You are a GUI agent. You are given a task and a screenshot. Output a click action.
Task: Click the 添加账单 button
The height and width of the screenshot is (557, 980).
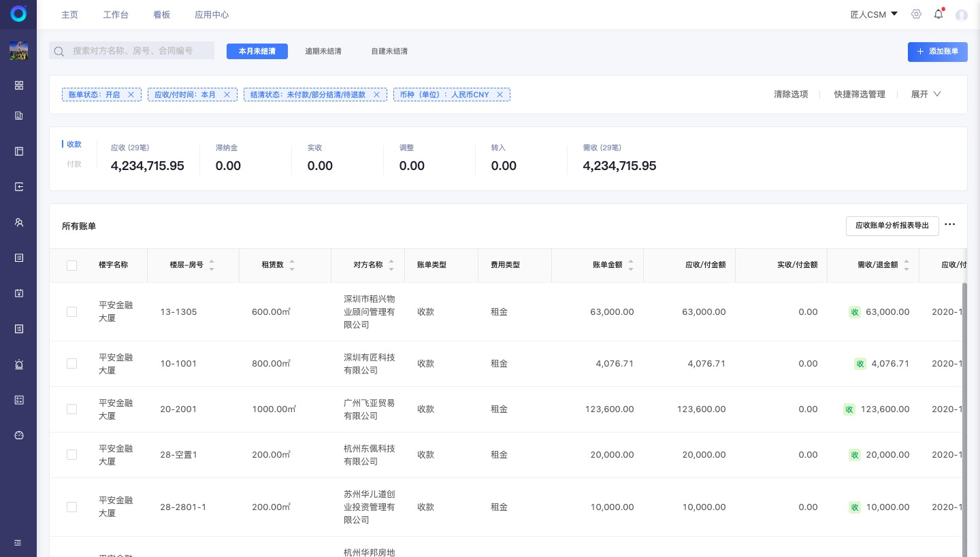pos(937,52)
